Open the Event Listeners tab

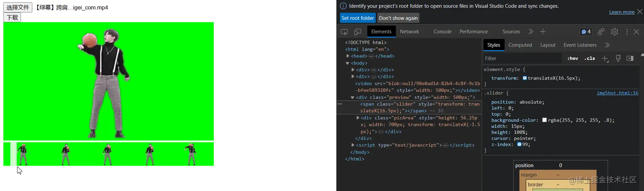point(580,45)
